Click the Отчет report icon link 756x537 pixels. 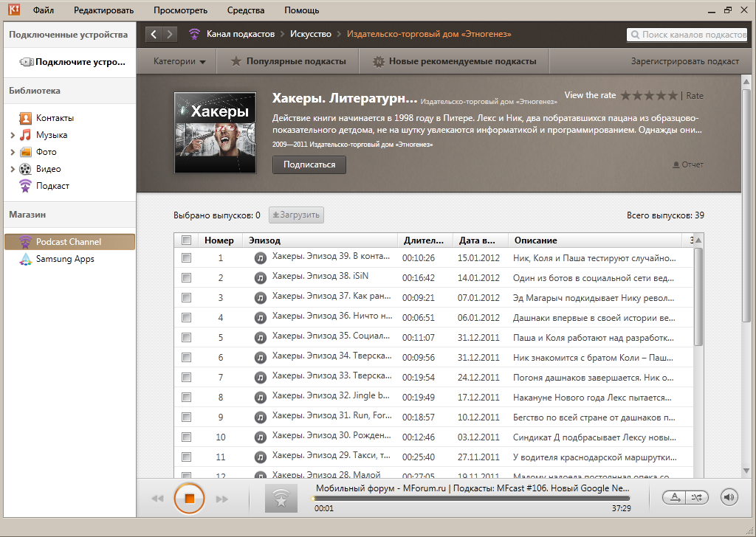point(688,164)
